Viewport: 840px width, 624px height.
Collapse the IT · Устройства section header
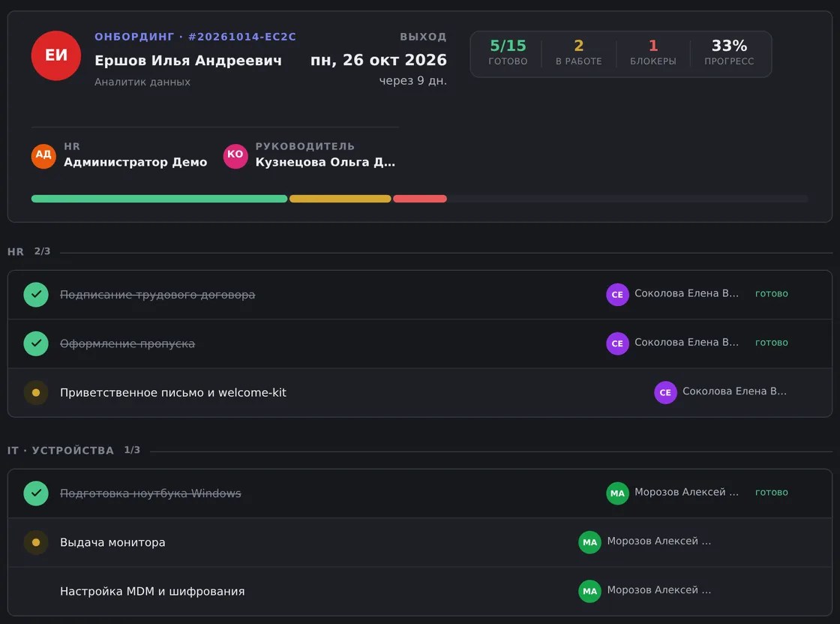(x=74, y=450)
